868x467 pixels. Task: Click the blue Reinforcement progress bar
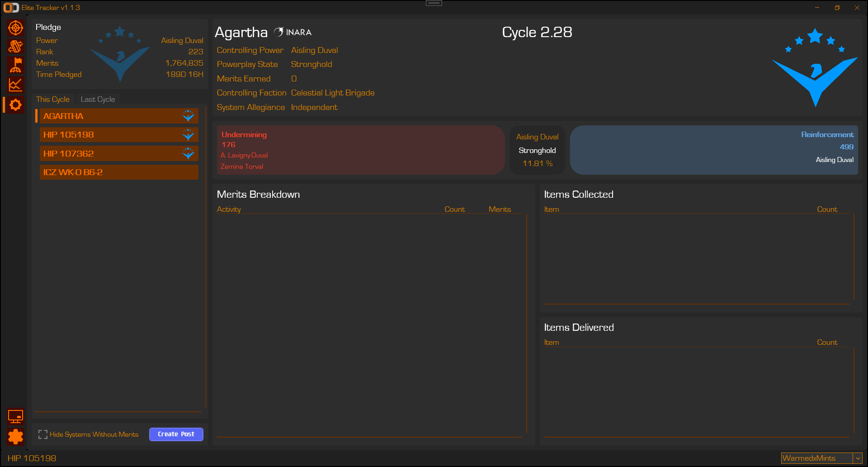click(714, 150)
